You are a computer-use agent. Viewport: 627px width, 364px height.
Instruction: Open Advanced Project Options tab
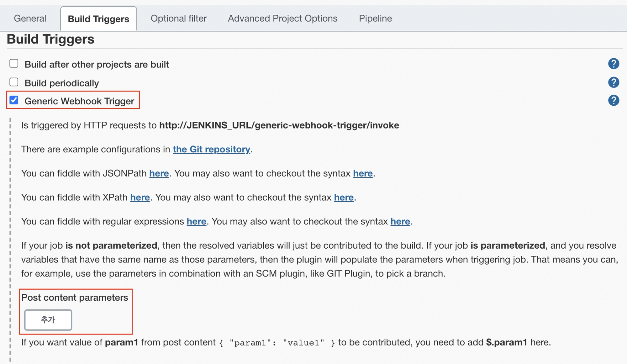tap(282, 18)
